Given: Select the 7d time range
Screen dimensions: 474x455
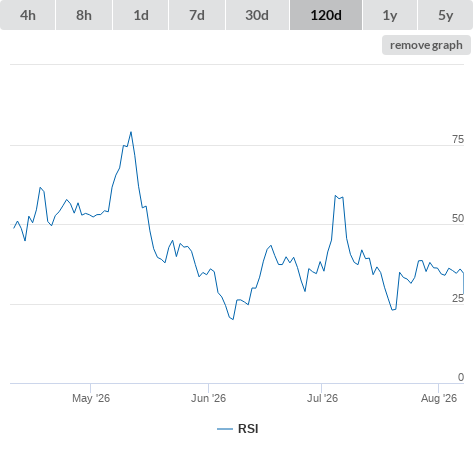Looking at the screenshot, I should point(197,15).
